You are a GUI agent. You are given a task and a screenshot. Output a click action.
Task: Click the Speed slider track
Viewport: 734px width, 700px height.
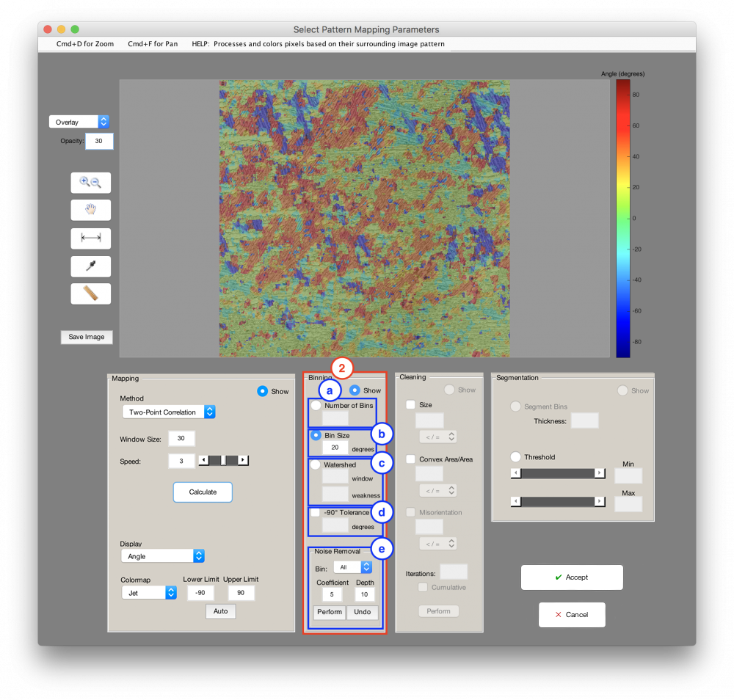pyautogui.click(x=223, y=460)
